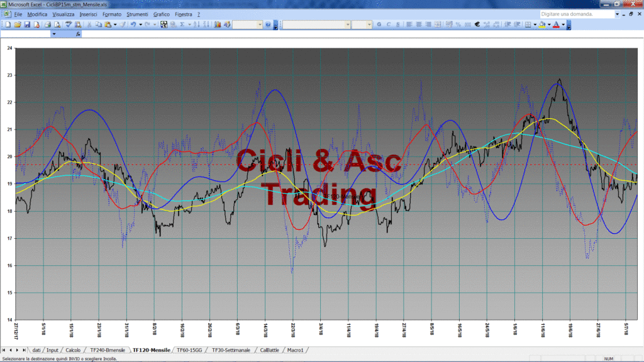Switch to the TF30-Settimanale sheet tab
The height and width of the screenshot is (362, 644).
coord(231,350)
